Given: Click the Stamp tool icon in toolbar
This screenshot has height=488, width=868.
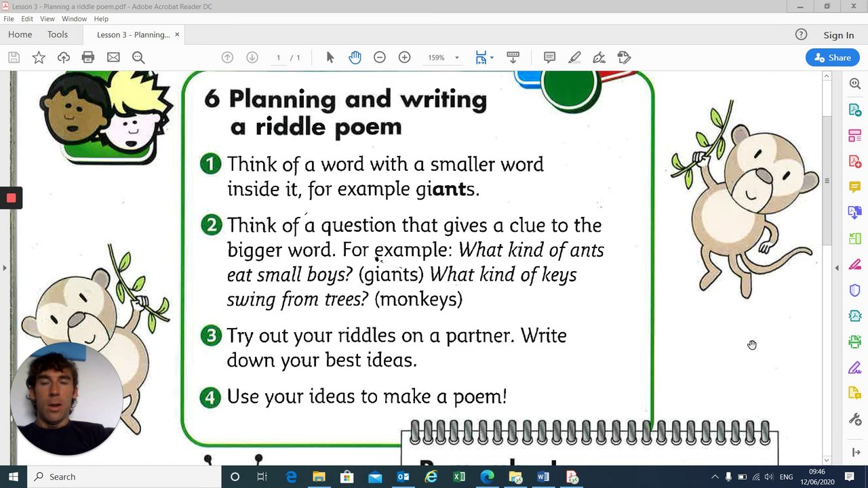Looking at the screenshot, I should [x=625, y=58].
